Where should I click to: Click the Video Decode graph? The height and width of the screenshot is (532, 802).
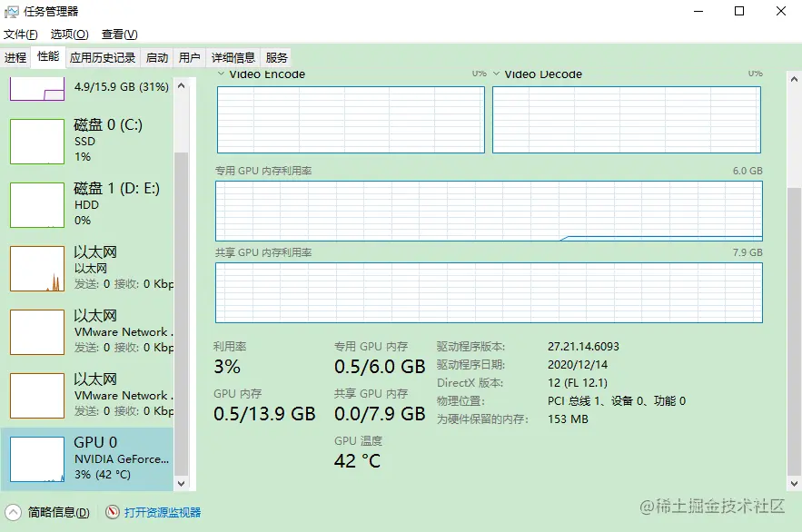coord(627,120)
